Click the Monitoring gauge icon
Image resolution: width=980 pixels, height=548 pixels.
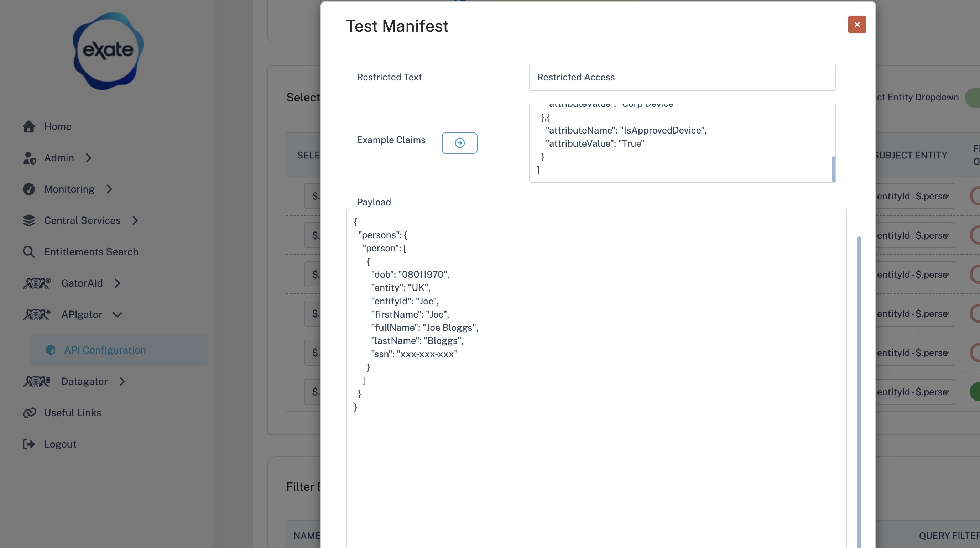[28, 189]
